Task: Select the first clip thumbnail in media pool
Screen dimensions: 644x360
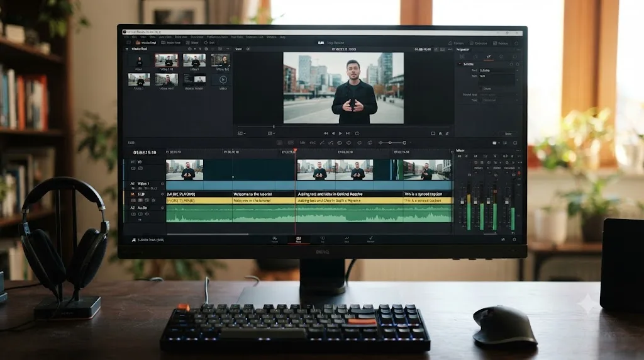Action: click(139, 60)
